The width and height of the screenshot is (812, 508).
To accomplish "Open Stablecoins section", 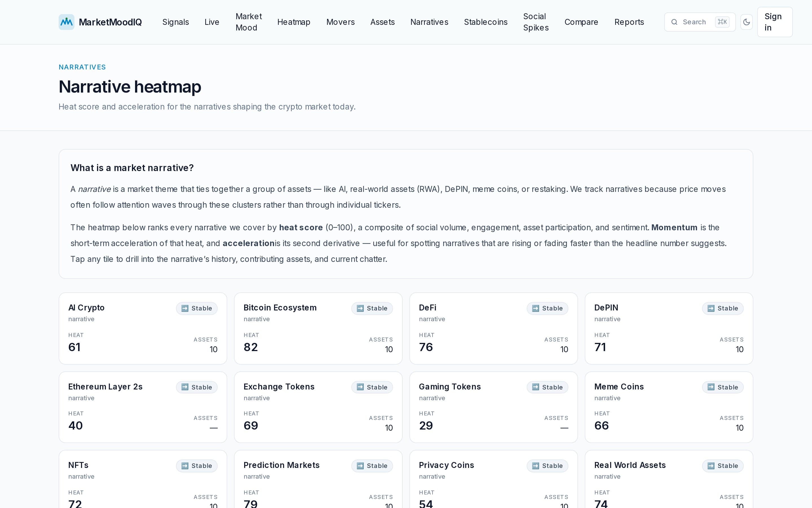I will click(x=486, y=22).
